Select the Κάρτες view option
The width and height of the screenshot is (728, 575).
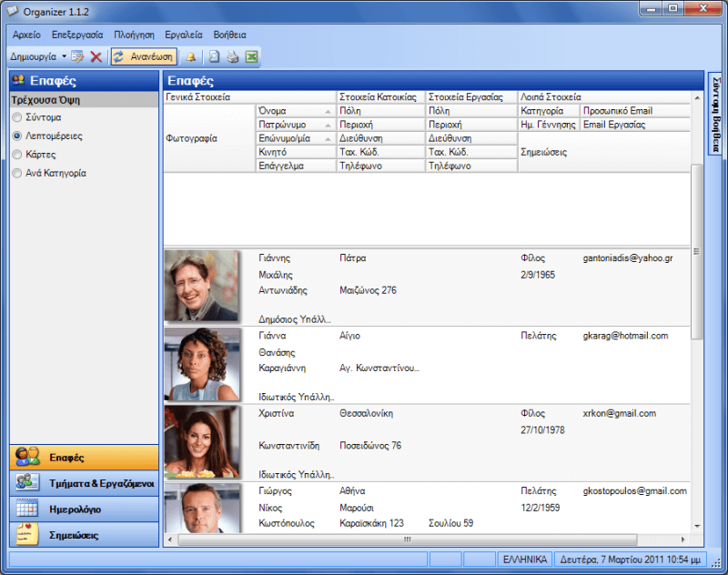[x=17, y=155]
